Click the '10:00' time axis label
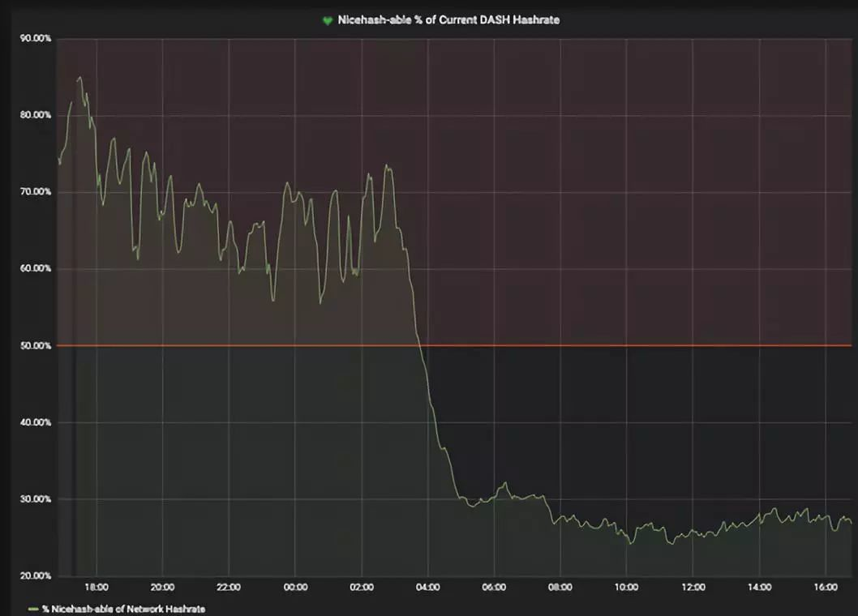The width and height of the screenshot is (858, 616). (627, 587)
